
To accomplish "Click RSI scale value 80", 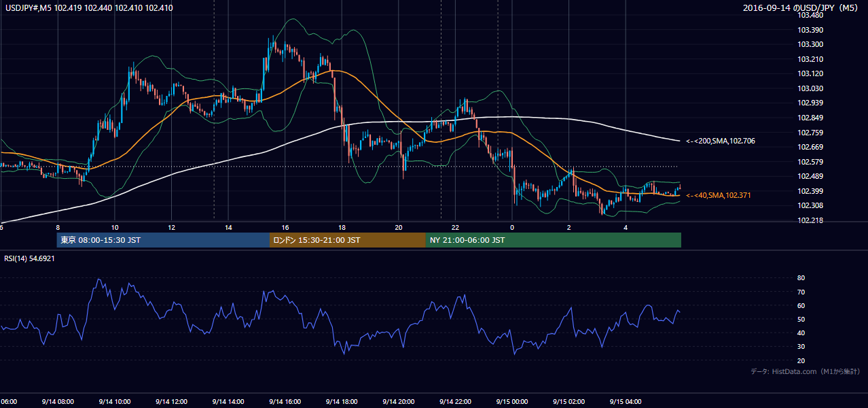I will 801,278.
